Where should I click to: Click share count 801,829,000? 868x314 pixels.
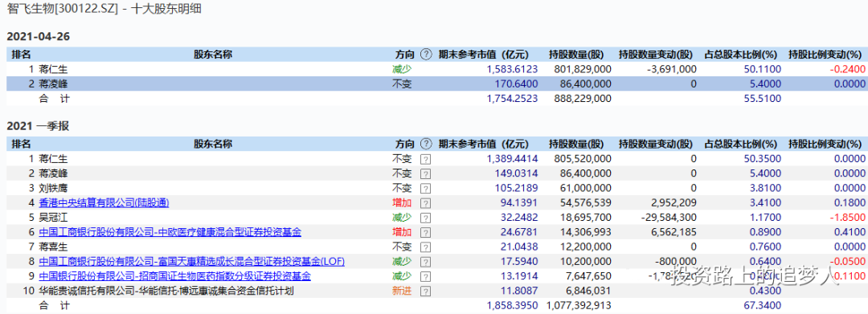click(x=583, y=70)
